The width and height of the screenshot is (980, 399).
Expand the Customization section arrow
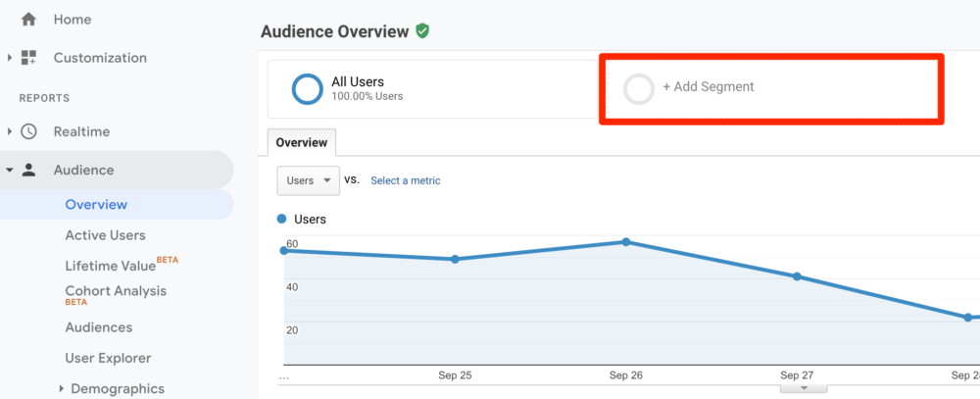(10, 58)
